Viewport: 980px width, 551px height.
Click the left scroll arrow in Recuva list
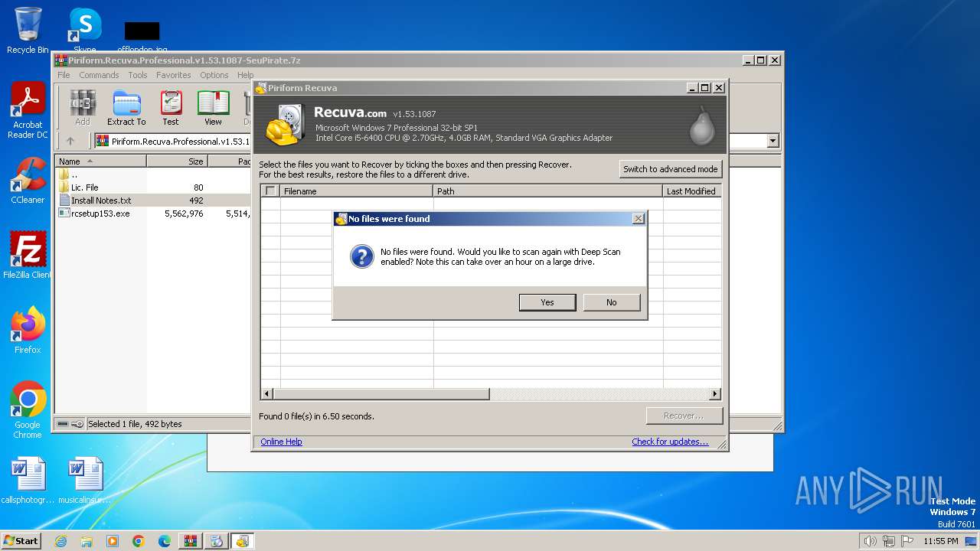[267, 394]
